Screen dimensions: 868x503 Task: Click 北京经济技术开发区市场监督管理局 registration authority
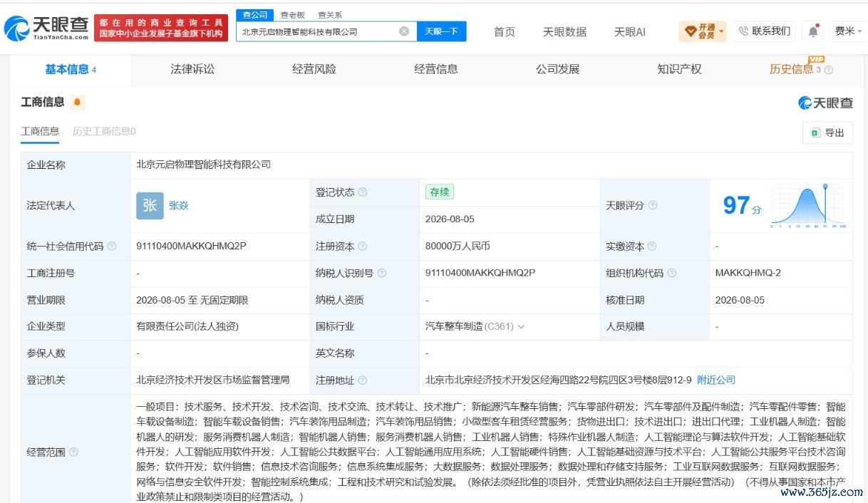[x=213, y=380]
